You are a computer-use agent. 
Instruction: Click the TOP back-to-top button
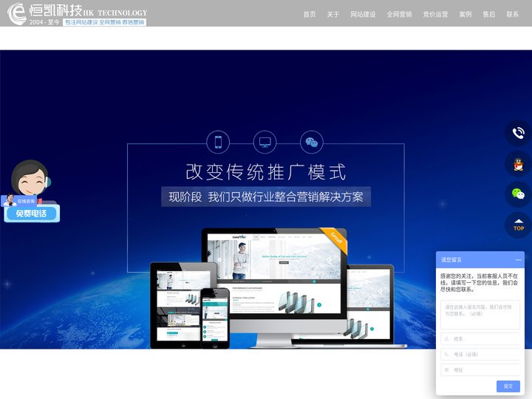pyautogui.click(x=518, y=225)
